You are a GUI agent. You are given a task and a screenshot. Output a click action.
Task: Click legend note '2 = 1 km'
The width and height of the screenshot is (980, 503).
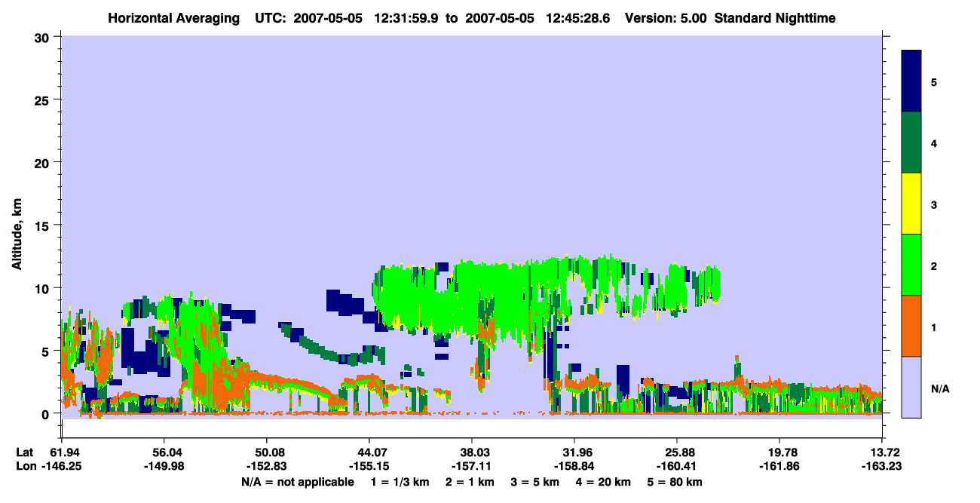(x=470, y=482)
